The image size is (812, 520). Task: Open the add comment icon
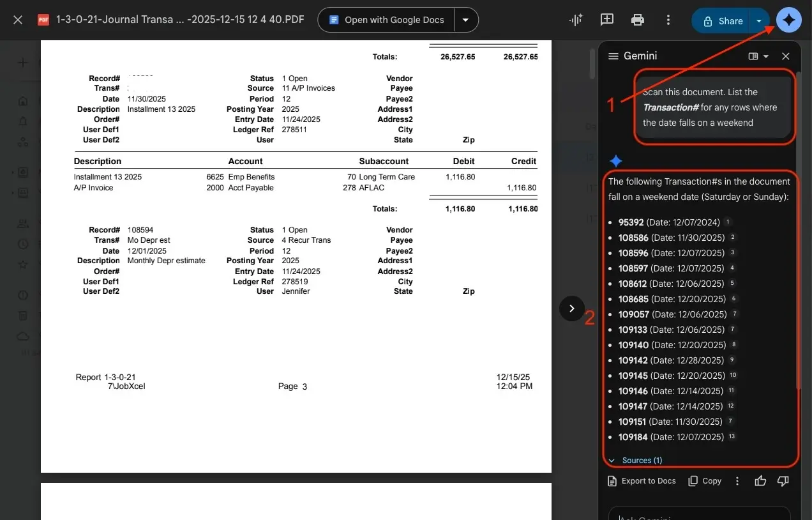(x=607, y=20)
